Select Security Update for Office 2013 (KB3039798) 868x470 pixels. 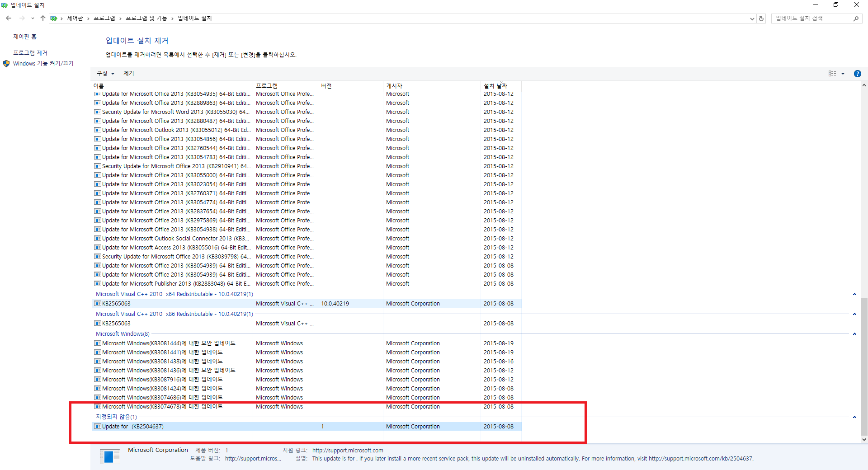tap(307, 257)
